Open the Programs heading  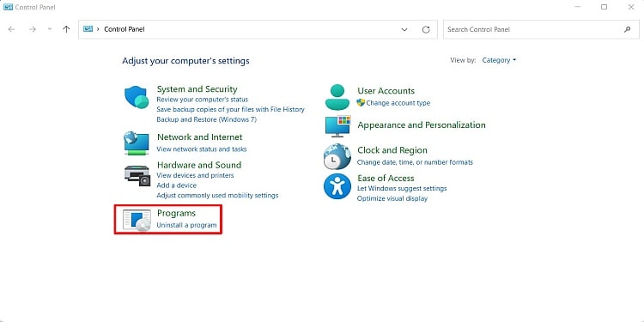[x=176, y=213]
